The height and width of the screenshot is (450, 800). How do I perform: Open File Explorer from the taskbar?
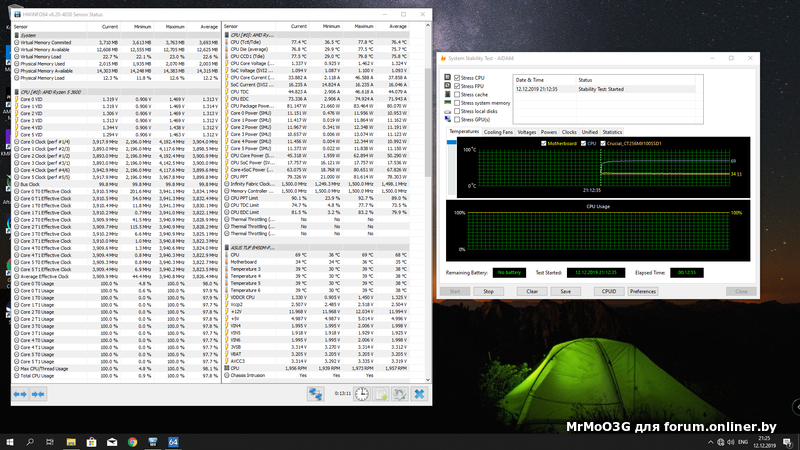[73, 440]
